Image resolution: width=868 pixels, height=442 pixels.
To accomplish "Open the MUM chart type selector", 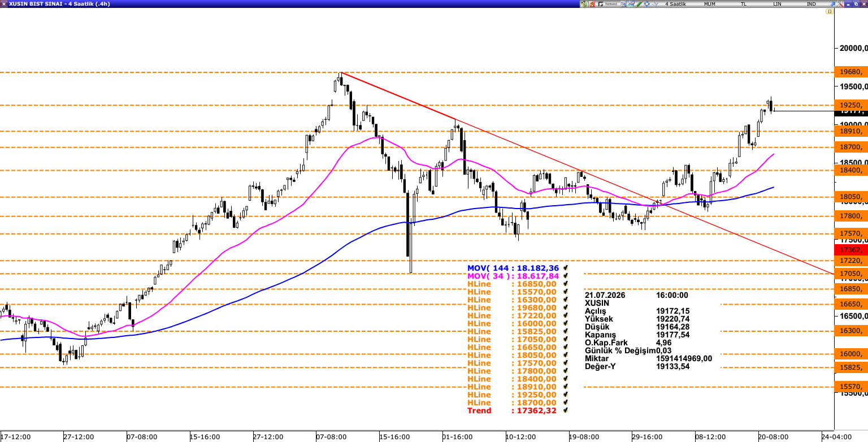I will (x=710, y=4).
